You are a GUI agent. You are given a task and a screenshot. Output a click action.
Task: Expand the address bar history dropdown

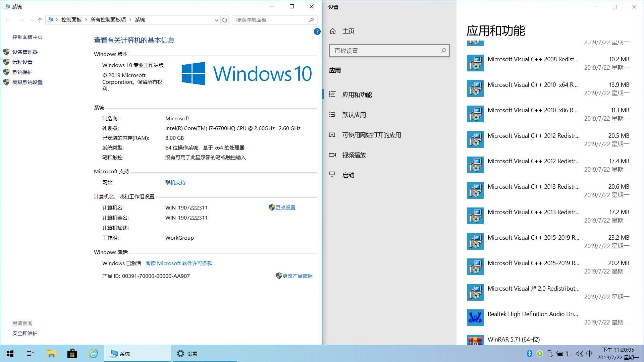click(x=216, y=20)
